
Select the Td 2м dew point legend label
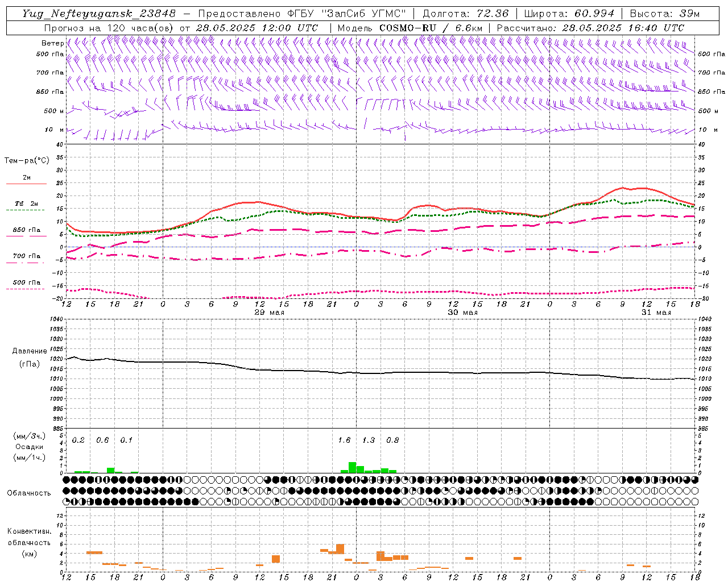pyautogui.click(x=27, y=203)
